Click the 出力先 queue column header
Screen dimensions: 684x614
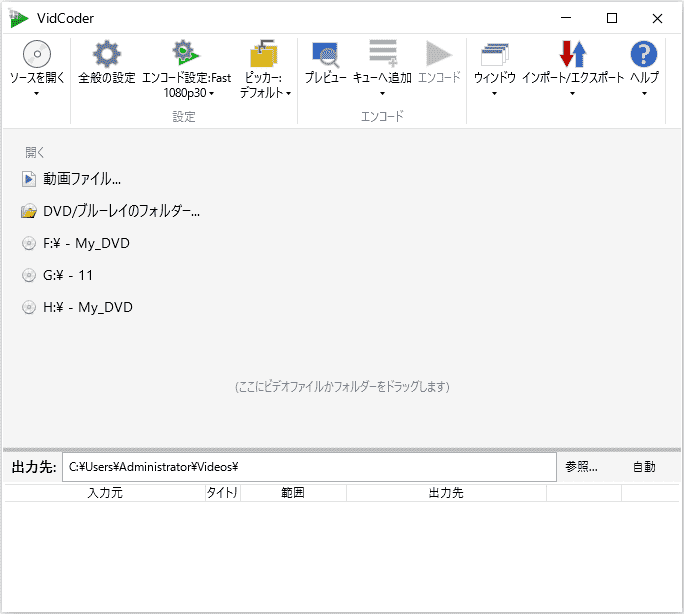(446, 493)
